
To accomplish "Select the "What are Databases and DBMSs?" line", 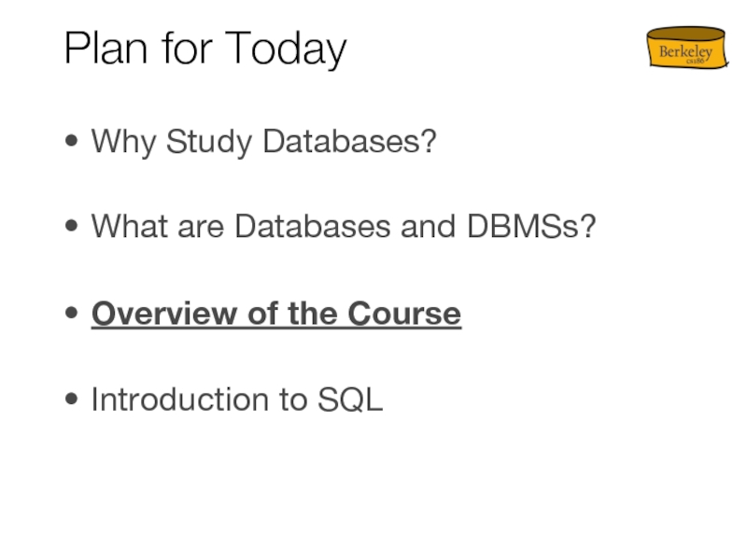I will (344, 226).
